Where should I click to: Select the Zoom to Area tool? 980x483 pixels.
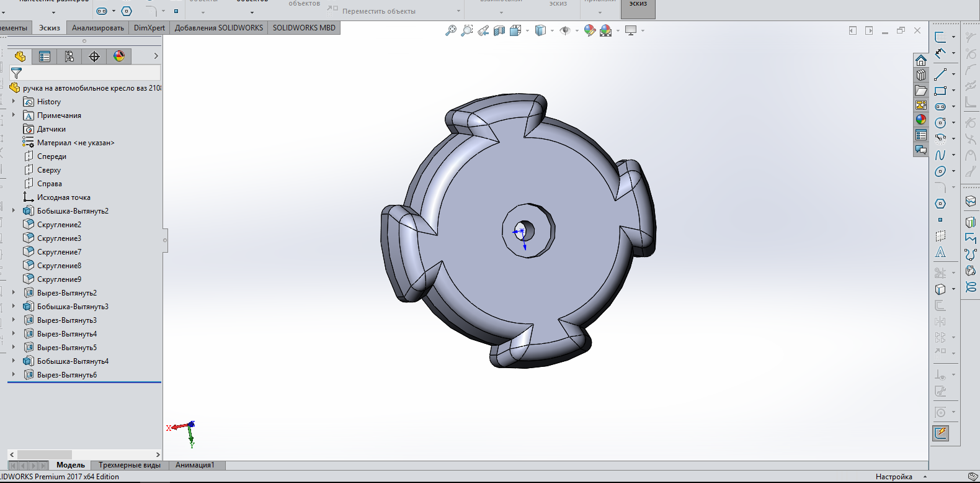point(467,30)
